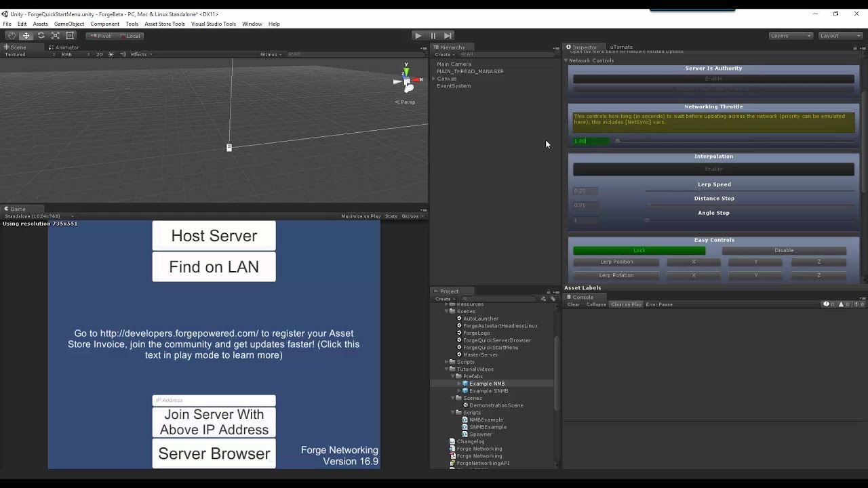Image resolution: width=868 pixels, height=488 pixels.
Task: Toggle Local handle rotation mode
Action: [x=130, y=36]
